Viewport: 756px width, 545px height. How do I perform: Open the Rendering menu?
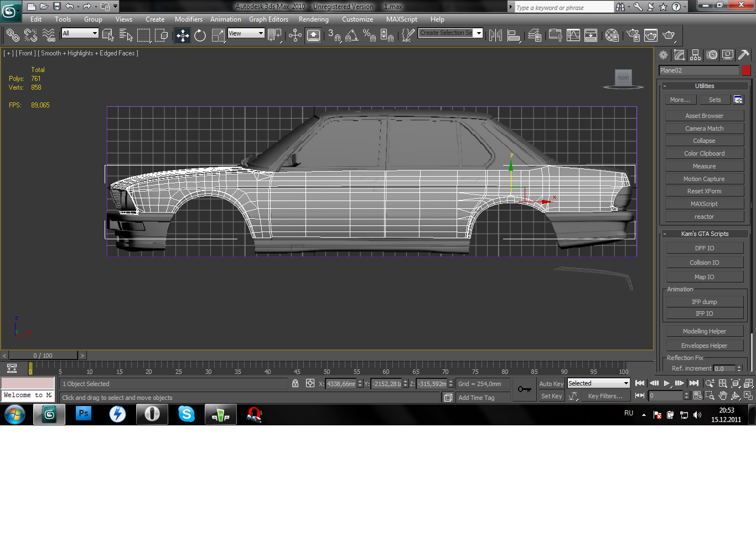tap(313, 19)
